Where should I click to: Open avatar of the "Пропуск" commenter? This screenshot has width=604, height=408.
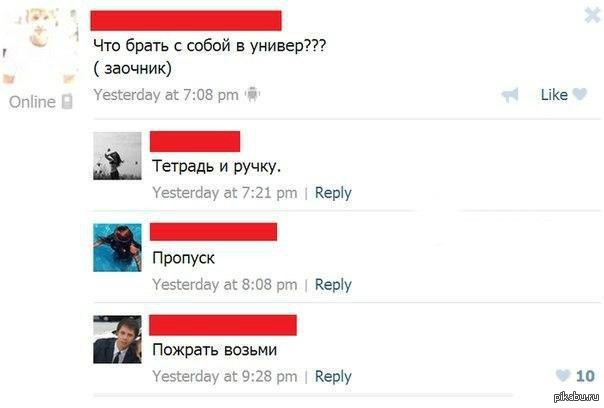(x=117, y=247)
